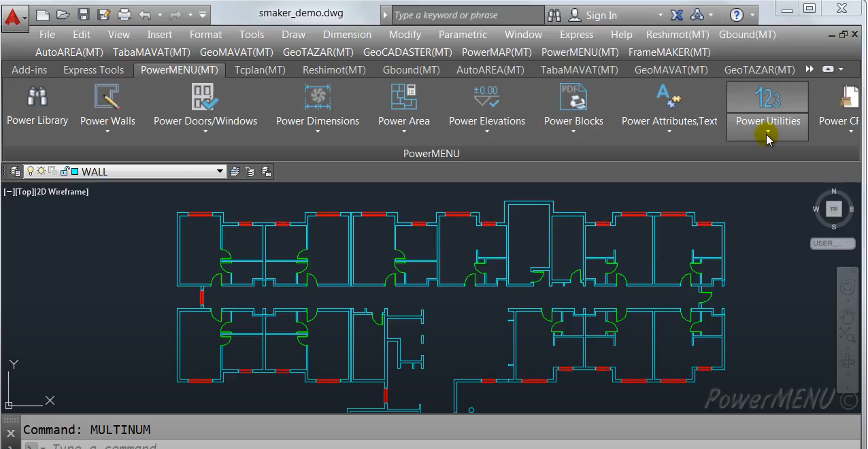Switch to the Add-ins ribbon tab
Image resolution: width=868 pixels, height=449 pixels.
29,70
